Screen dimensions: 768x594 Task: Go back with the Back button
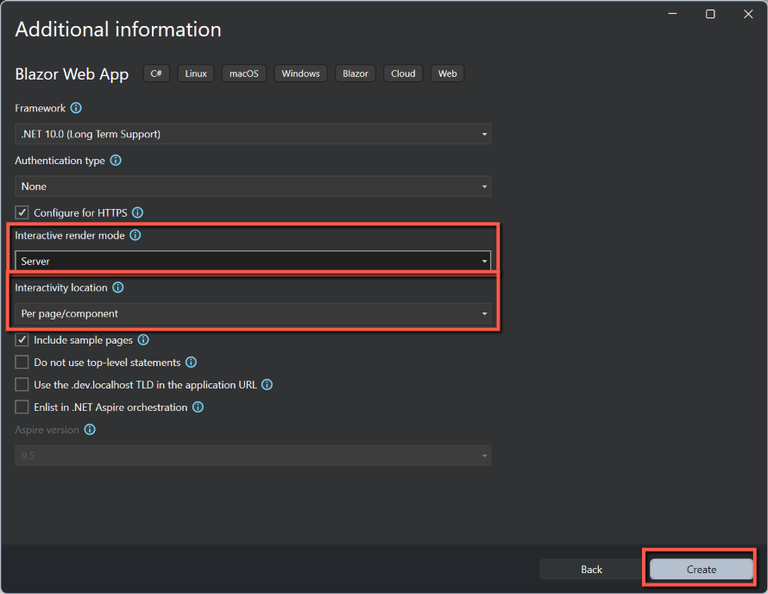pos(591,569)
